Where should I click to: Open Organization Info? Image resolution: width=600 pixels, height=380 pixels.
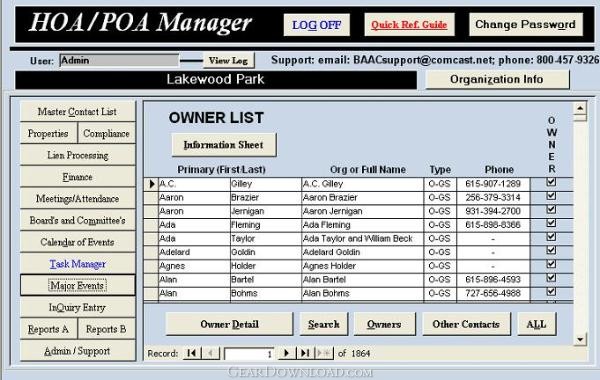(497, 79)
